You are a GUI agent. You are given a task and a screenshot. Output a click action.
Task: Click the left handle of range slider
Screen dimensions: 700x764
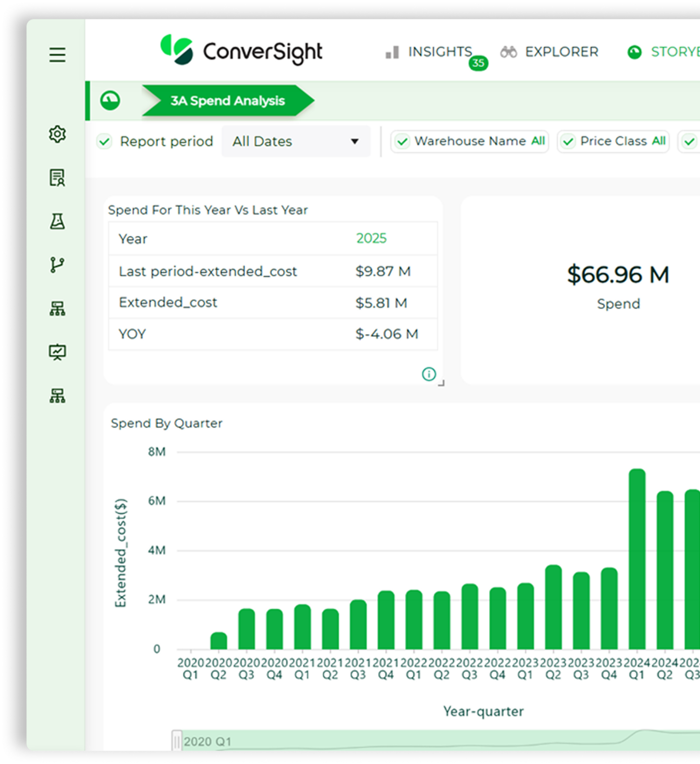tap(176, 741)
